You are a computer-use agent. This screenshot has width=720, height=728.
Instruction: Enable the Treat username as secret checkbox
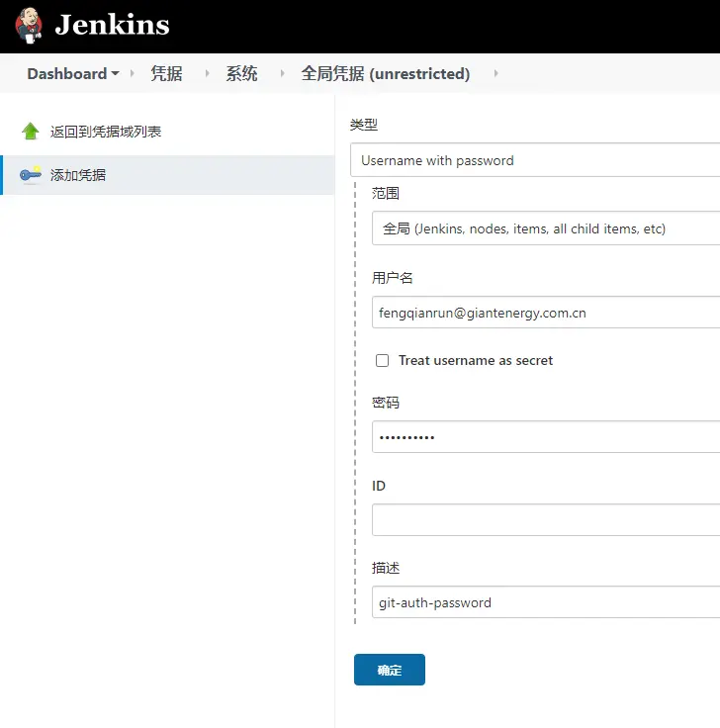(382, 361)
